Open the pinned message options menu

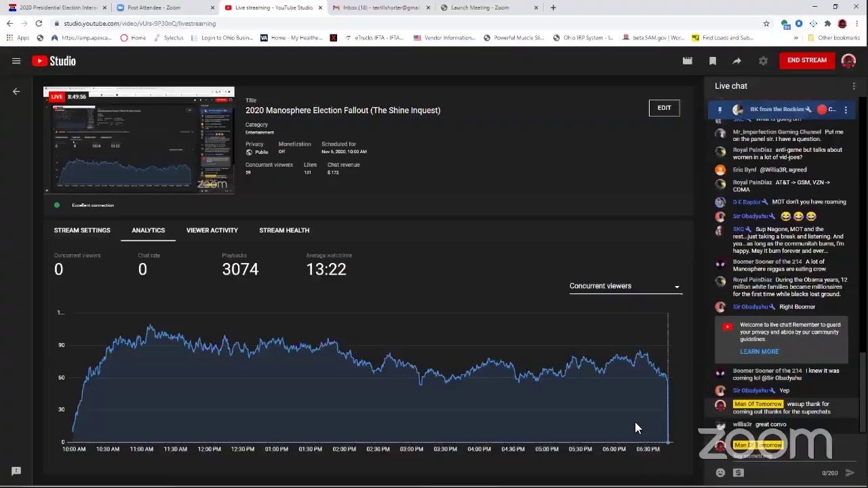pos(846,110)
